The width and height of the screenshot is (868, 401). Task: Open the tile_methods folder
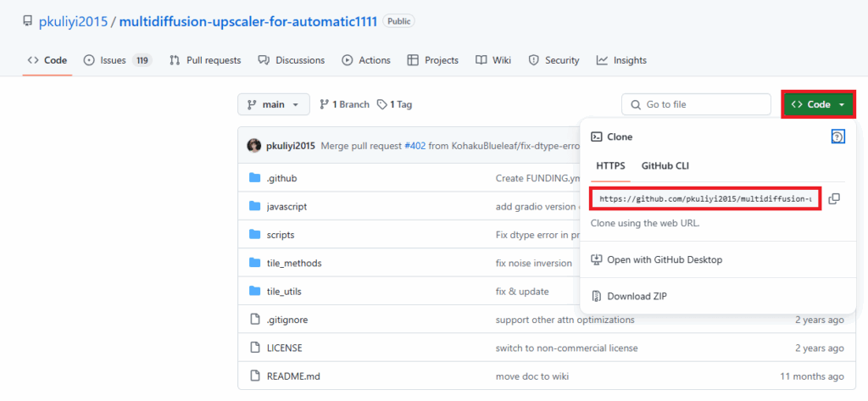[294, 263]
